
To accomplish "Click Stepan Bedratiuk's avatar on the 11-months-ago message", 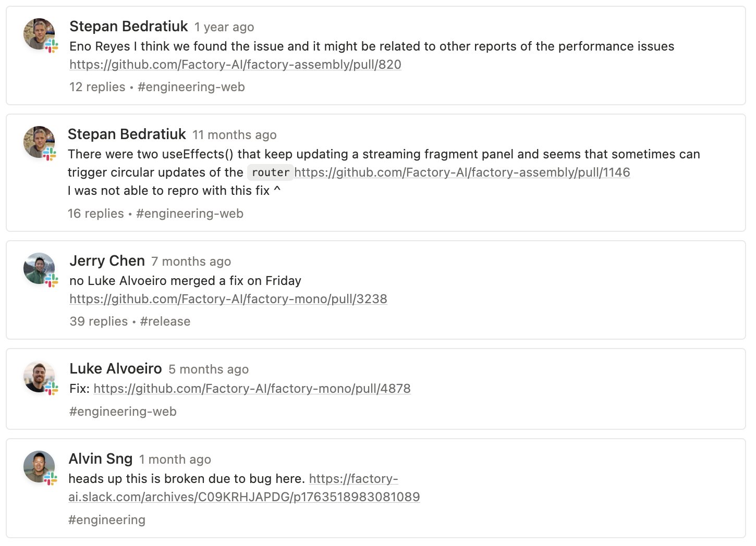I will [x=39, y=142].
